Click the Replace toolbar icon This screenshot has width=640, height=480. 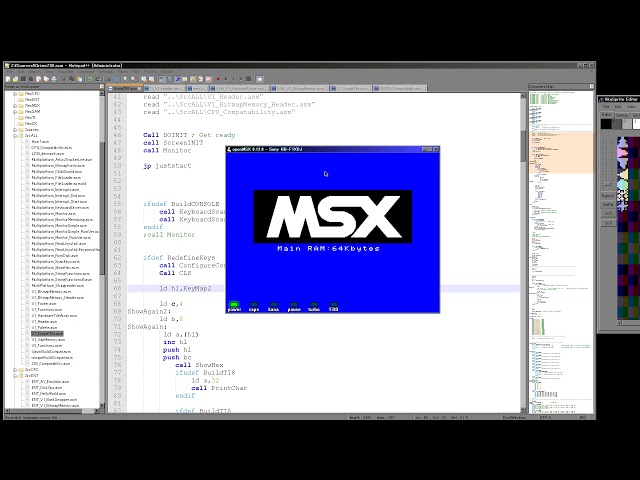116,79
